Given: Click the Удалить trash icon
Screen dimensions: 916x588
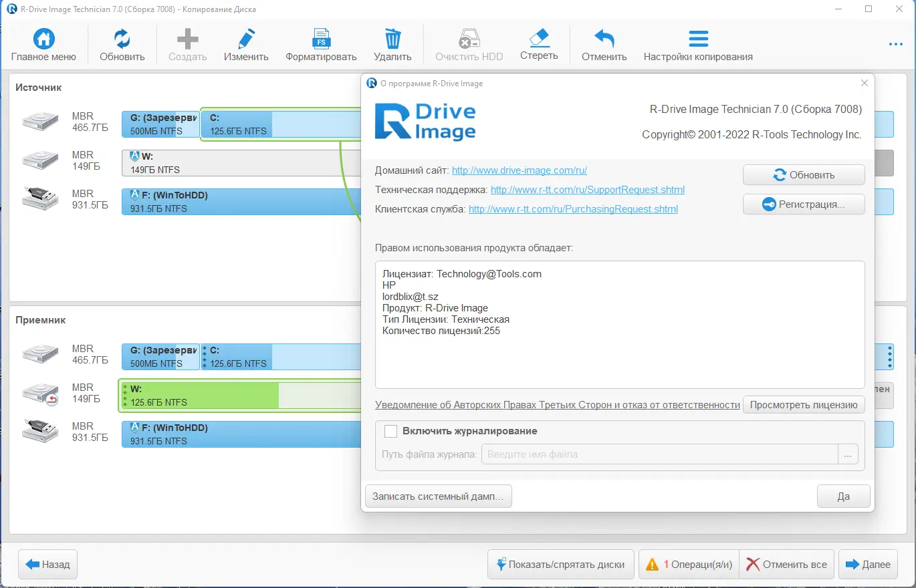Looking at the screenshot, I should pyautogui.click(x=392, y=38).
